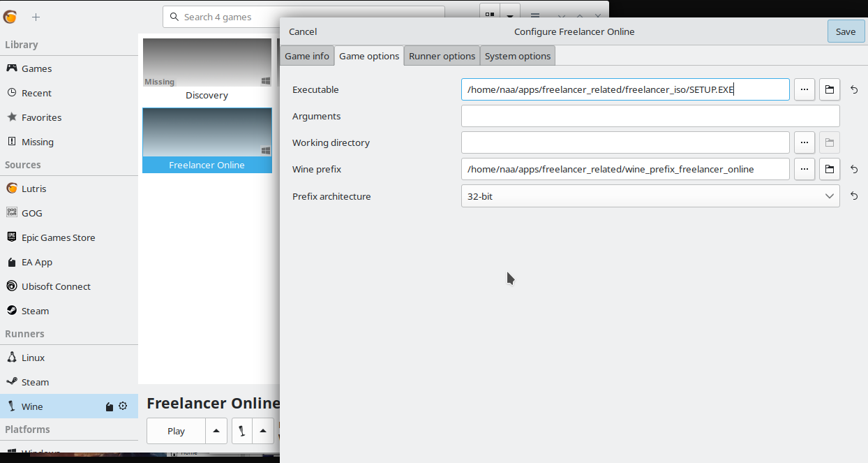The height and width of the screenshot is (463, 868).
Task: Click the plus icon to add a game
Action: pos(36,17)
